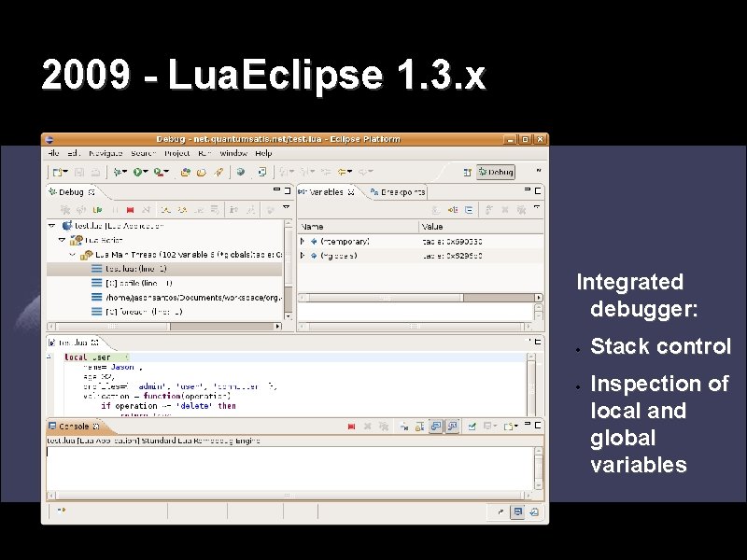
Task: Open the Navigate menu
Action: pyautogui.click(x=106, y=153)
